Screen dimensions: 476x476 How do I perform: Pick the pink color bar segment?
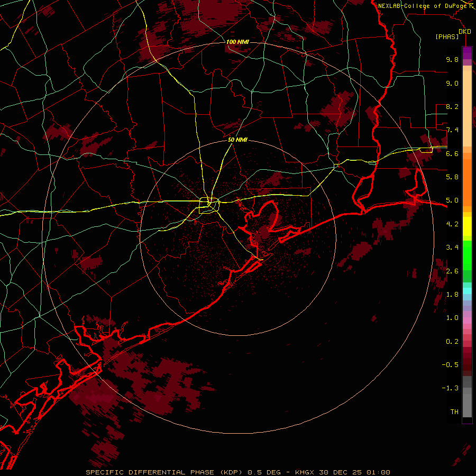coord(467,321)
